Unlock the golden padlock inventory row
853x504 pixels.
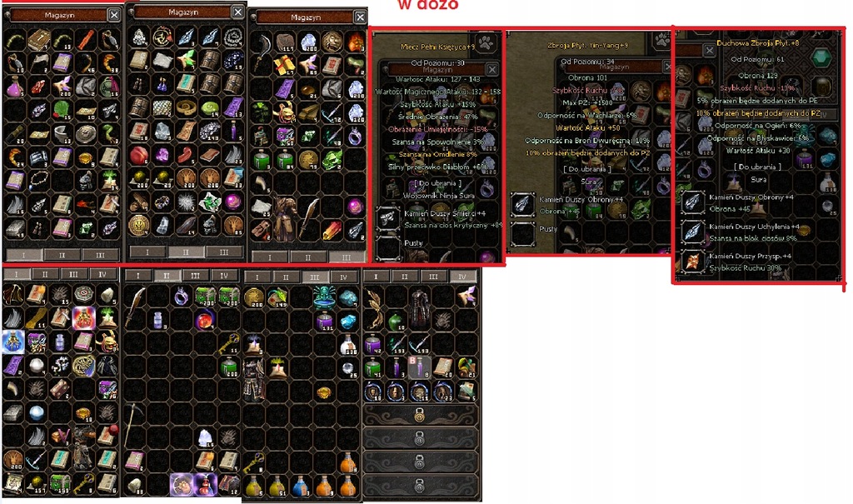(x=420, y=416)
